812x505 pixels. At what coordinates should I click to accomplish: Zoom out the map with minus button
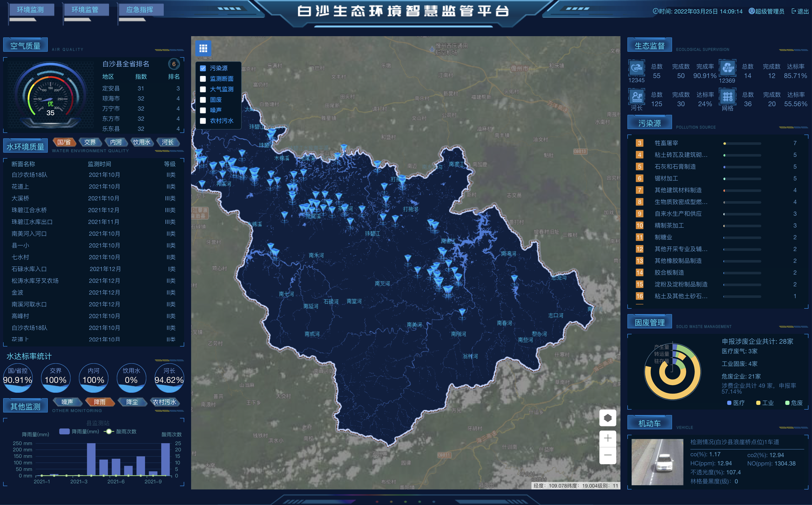(x=607, y=455)
